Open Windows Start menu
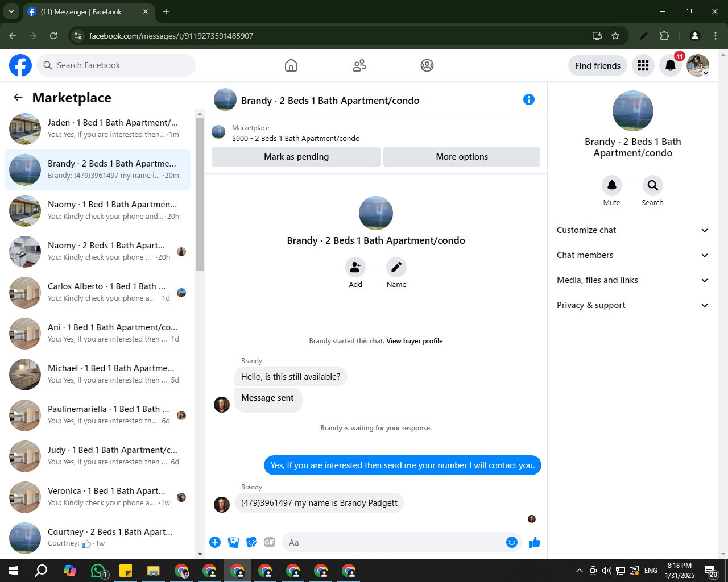This screenshot has width=728, height=582. click(x=14, y=571)
